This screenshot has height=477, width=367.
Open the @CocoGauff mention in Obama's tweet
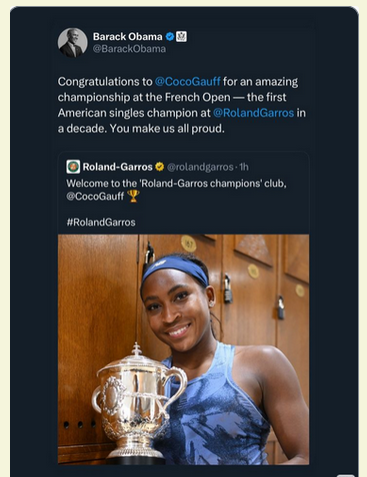click(x=187, y=82)
